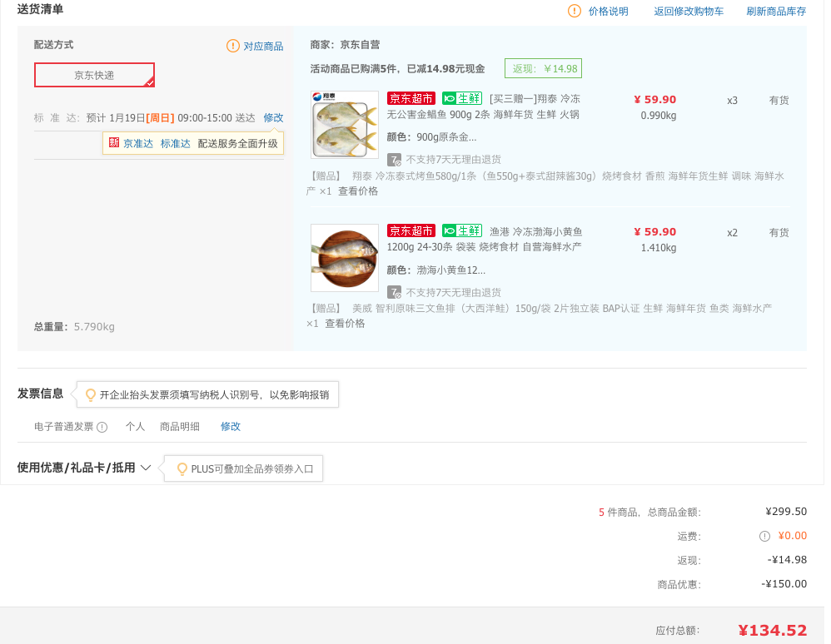Click PLUS可叠加全品券领券入口 tip

[243, 468]
